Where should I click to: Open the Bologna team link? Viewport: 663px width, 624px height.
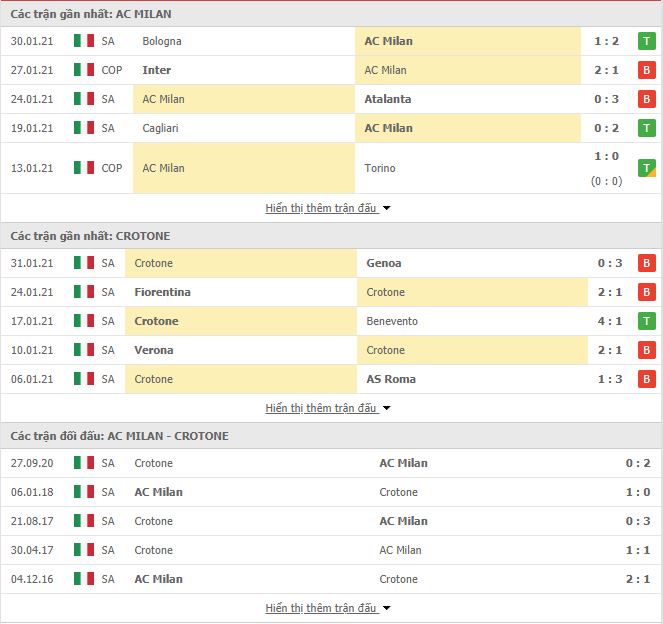pos(162,41)
